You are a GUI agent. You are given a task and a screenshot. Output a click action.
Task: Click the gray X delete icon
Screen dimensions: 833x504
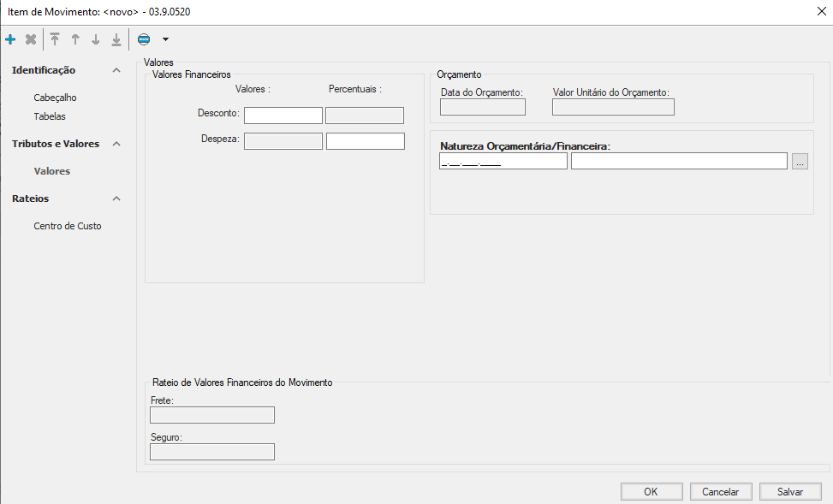pos(31,39)
